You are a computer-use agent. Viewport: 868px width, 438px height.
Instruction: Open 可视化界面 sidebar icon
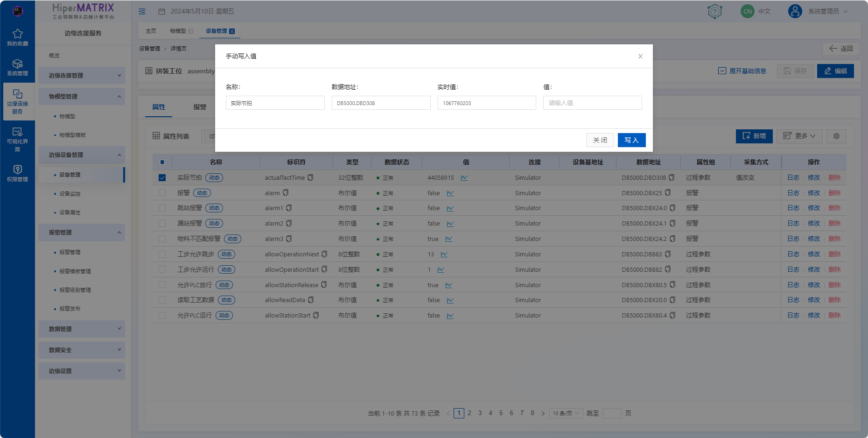tap(17, 139)
